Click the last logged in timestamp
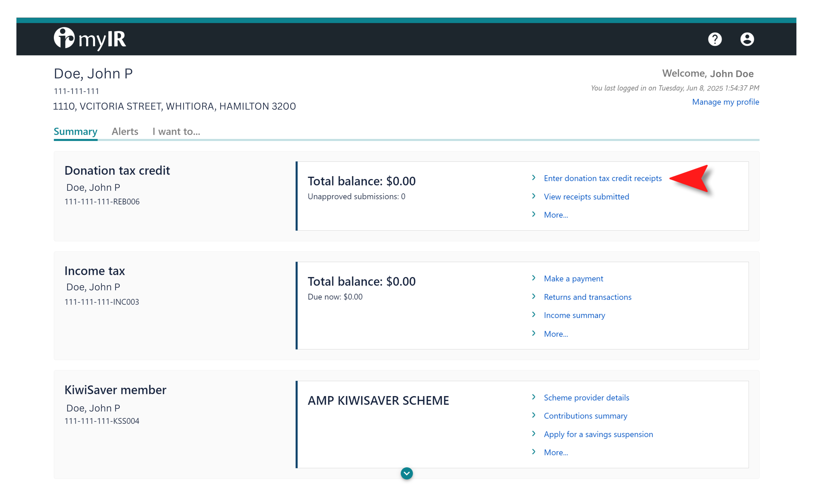This screenshot has height=504, width=813. [x=675, y=88]
